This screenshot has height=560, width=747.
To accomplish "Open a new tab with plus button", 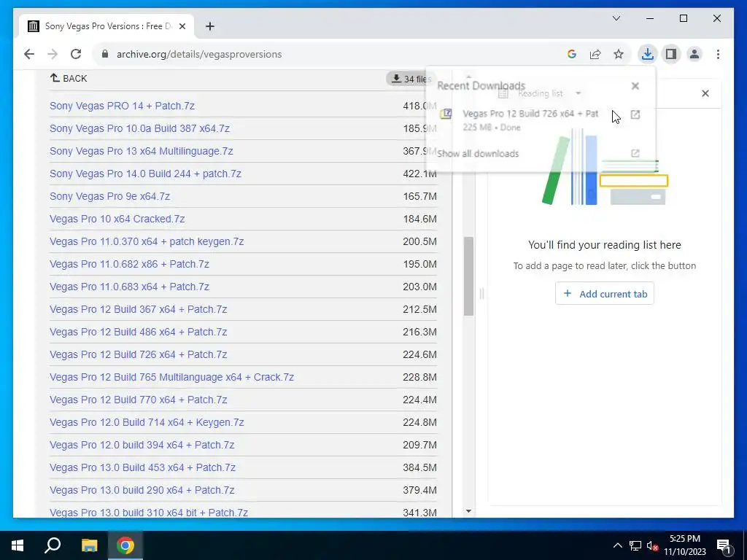I will (209, 26).
